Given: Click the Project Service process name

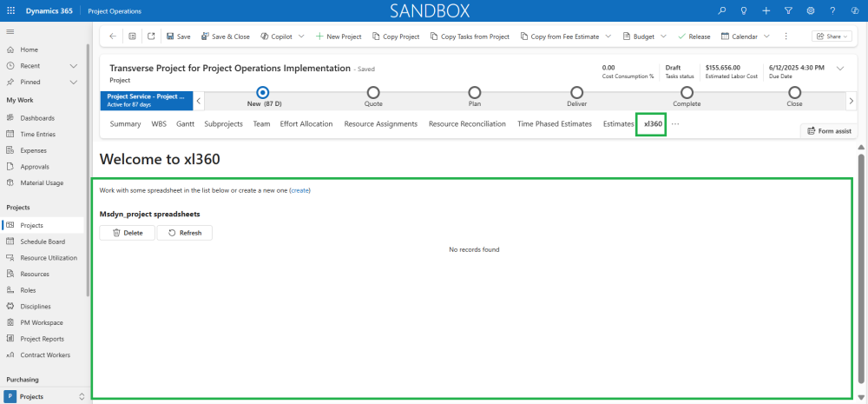Looking at the screenshot, I should coord(147,96).
